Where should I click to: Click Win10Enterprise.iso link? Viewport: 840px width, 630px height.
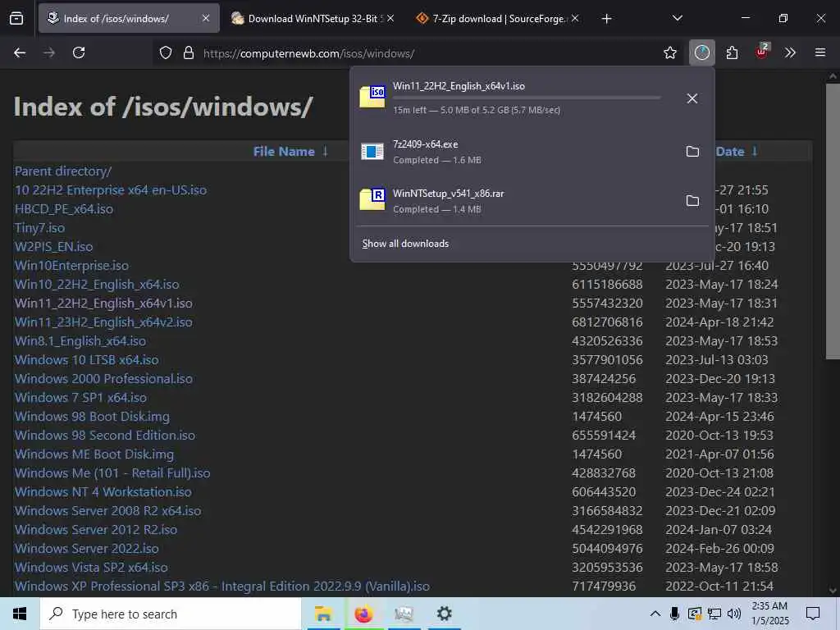72,266
